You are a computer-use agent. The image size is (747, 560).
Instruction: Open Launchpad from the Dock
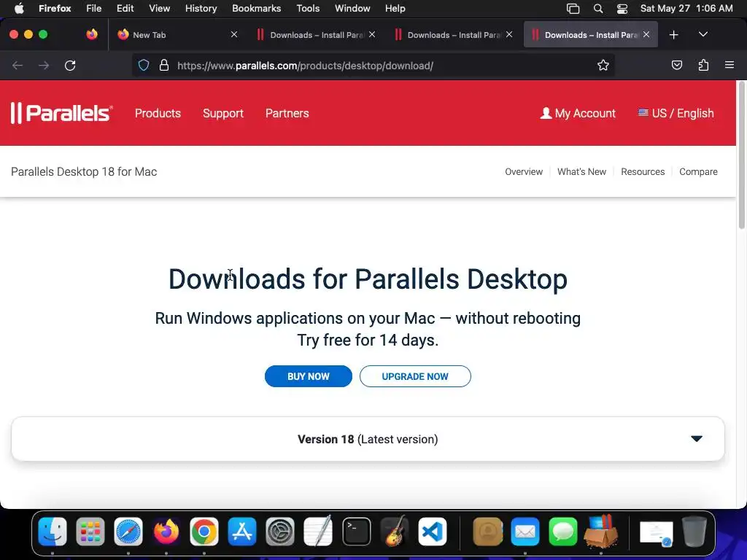click(90, 532)
